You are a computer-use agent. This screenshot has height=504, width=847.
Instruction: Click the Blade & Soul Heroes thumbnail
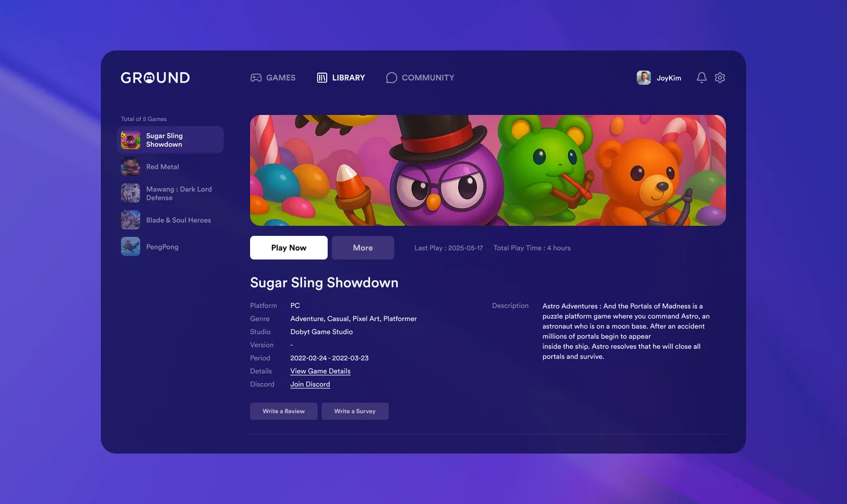tap(130, 220)
